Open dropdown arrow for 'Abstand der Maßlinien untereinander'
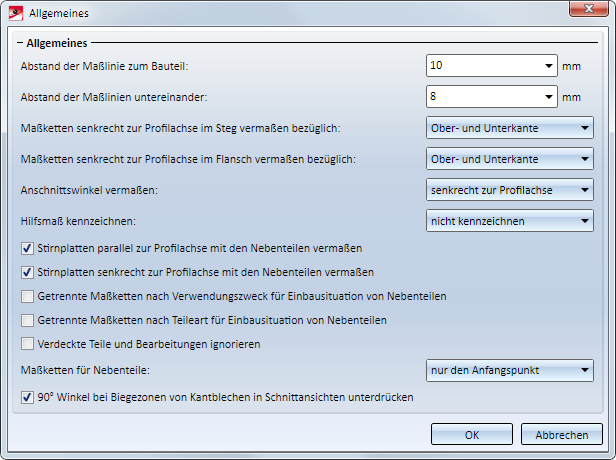The height and width of the screenshot is (460, 616). (549, 97)
